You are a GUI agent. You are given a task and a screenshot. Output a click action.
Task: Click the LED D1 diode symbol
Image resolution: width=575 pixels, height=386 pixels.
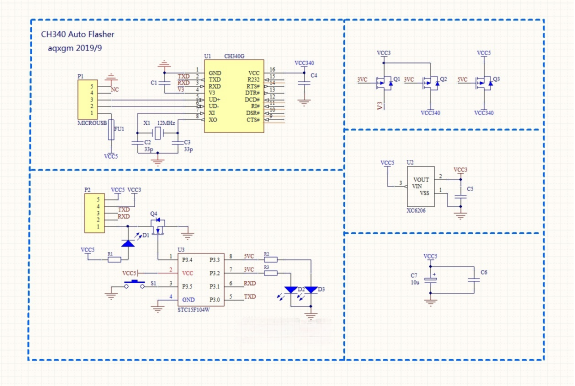[x=128, y=243]
